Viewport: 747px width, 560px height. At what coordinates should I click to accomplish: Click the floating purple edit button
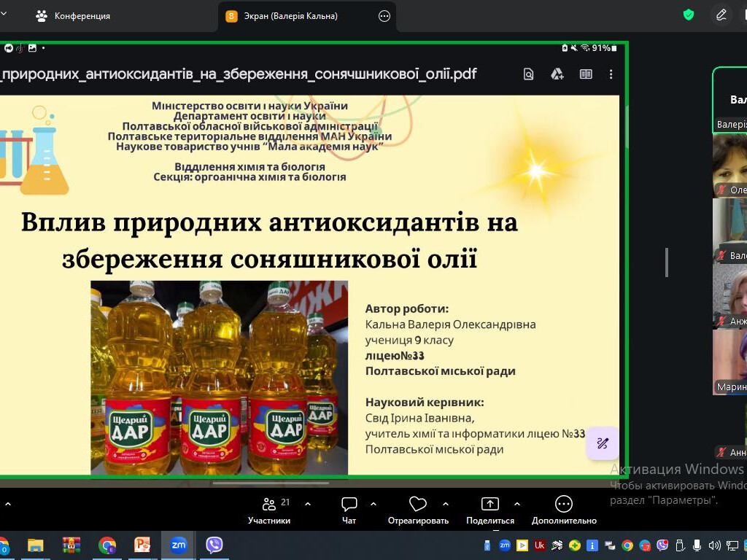602,443
